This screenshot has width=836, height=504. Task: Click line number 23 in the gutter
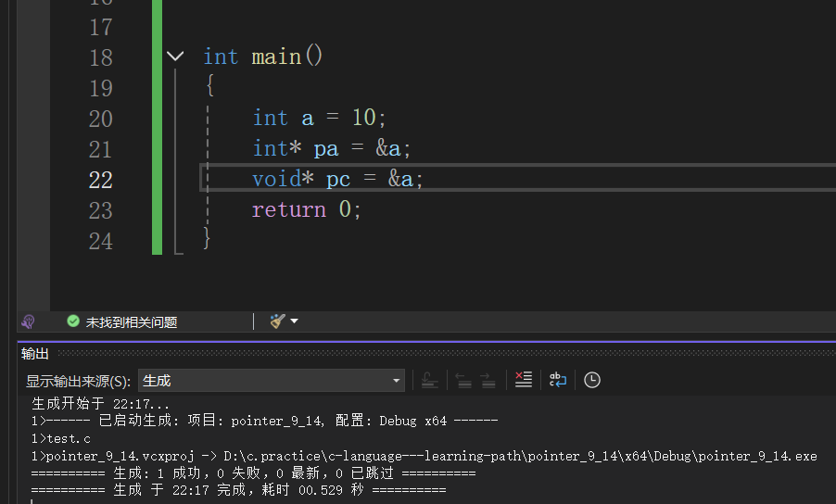(101, 211)
